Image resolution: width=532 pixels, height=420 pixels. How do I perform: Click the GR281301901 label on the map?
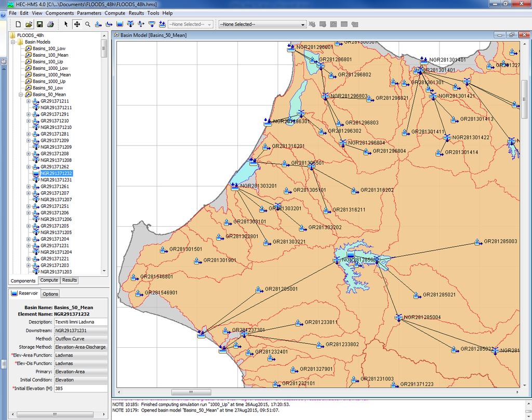(x=220, y=260)
